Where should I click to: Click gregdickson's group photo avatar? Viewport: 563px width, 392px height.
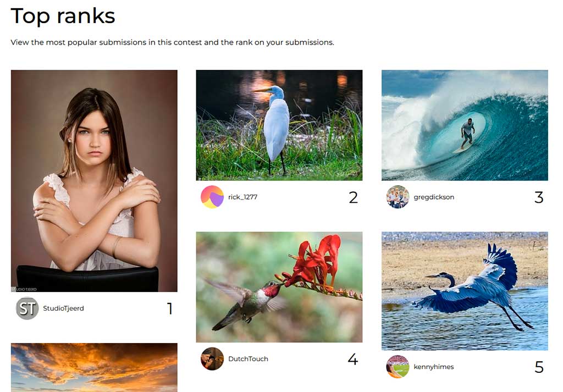(398, 197)
